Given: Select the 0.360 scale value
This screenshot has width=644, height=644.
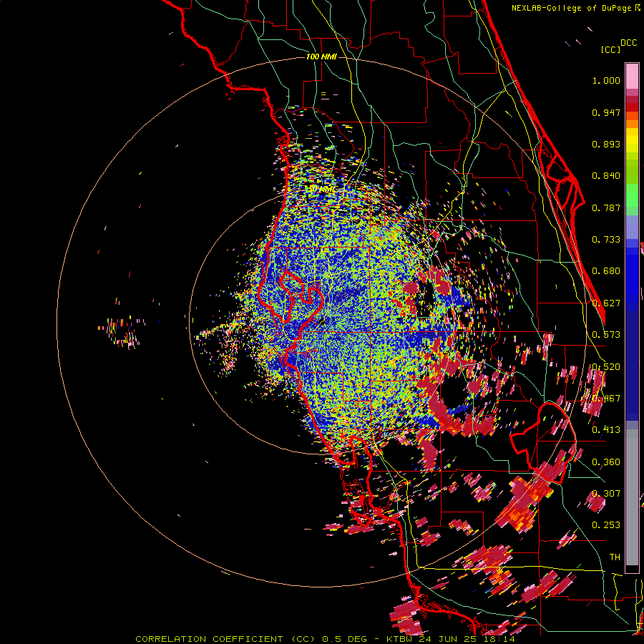Looking at the screenshot, I should [606, 462].
